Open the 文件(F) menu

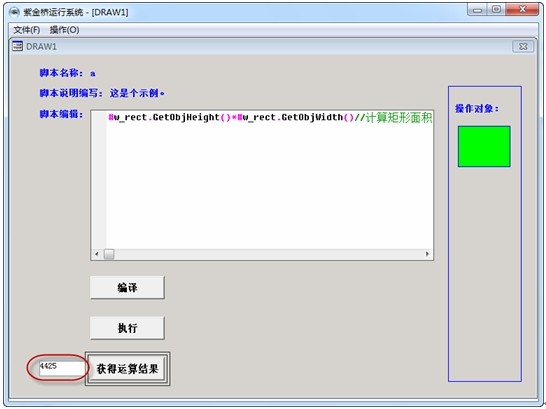[x=26, y=30]
